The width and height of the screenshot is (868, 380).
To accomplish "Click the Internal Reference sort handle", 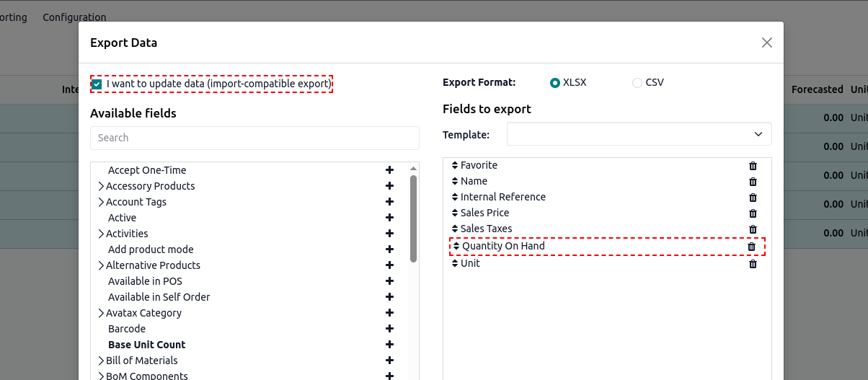I will [455, 197].
